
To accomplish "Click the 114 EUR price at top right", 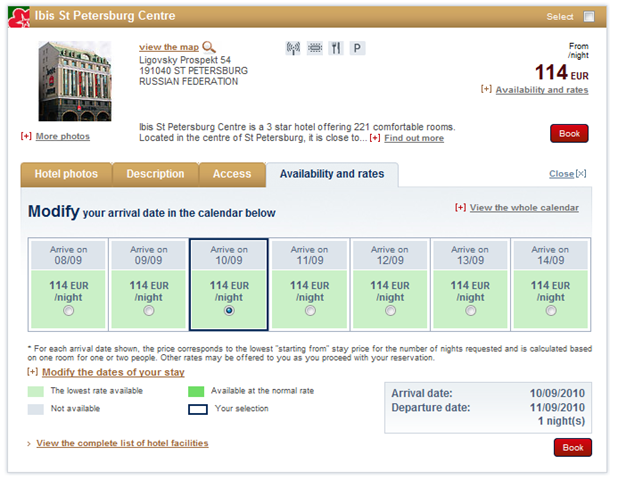I will (x=562, y=73).
